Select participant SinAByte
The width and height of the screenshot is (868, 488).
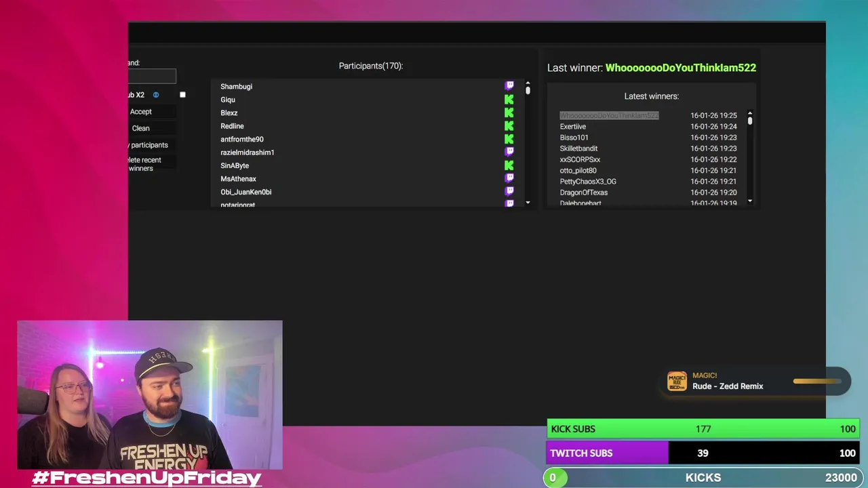tap(235, 165)
